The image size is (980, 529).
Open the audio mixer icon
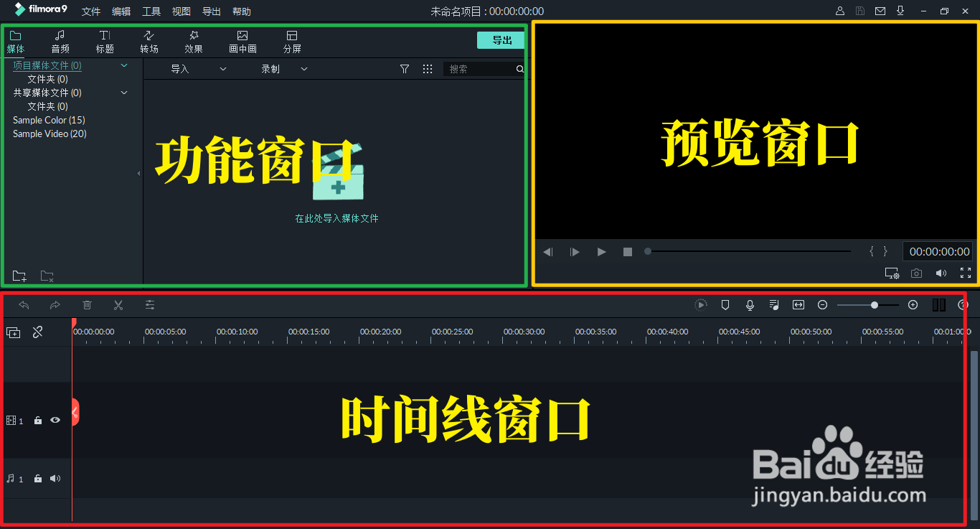point(774,304)
